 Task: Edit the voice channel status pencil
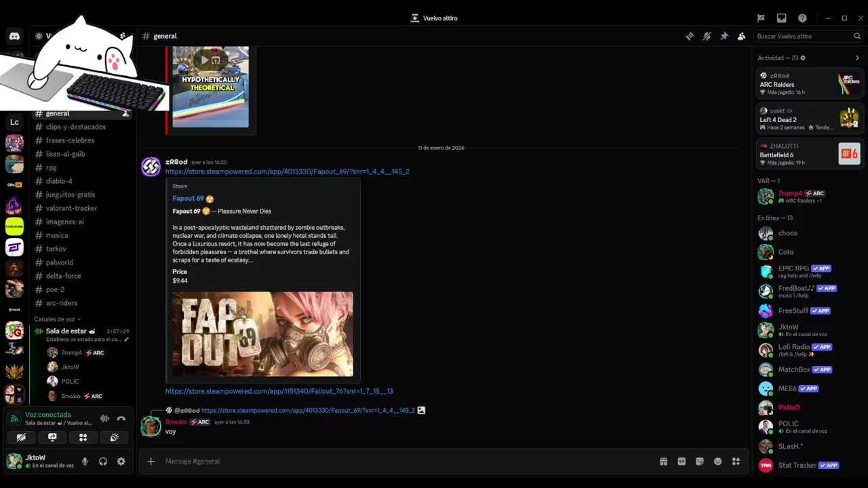(x=126, y=340)
